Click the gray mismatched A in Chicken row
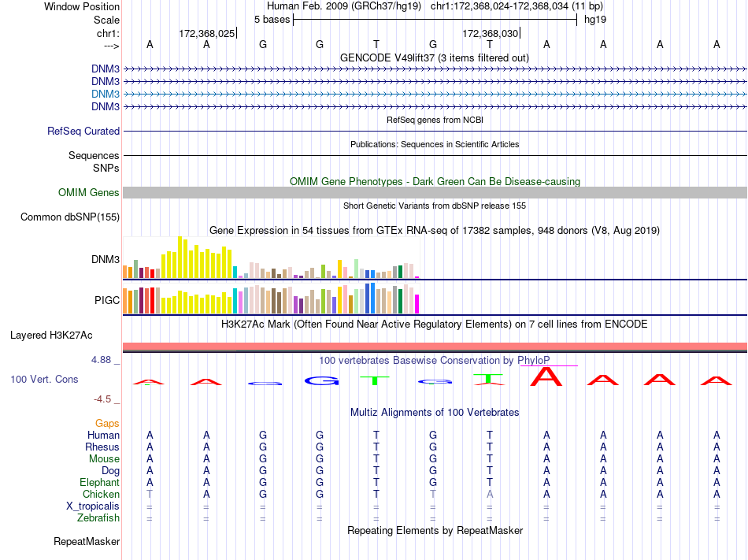This screenshot has width=748, height=560. (x=490, y=494)
